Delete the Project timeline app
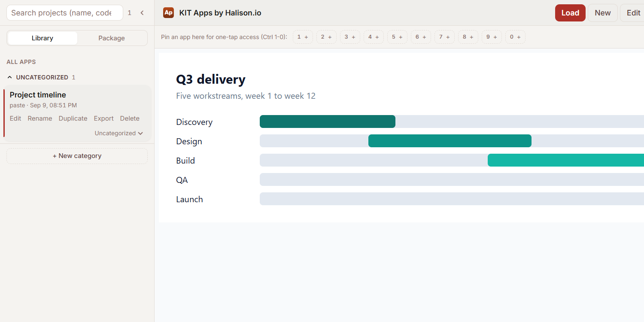The height and width of the screenshot is (322, 644). (130, 118)
